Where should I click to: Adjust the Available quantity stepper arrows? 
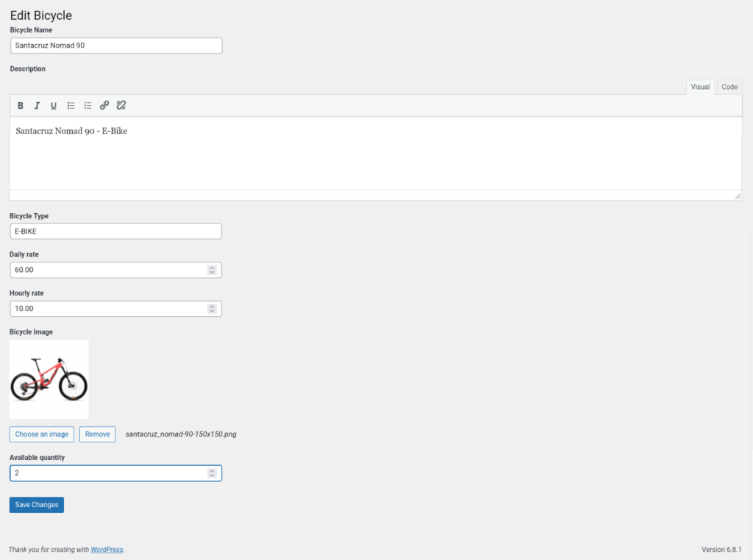pos(212,473)
